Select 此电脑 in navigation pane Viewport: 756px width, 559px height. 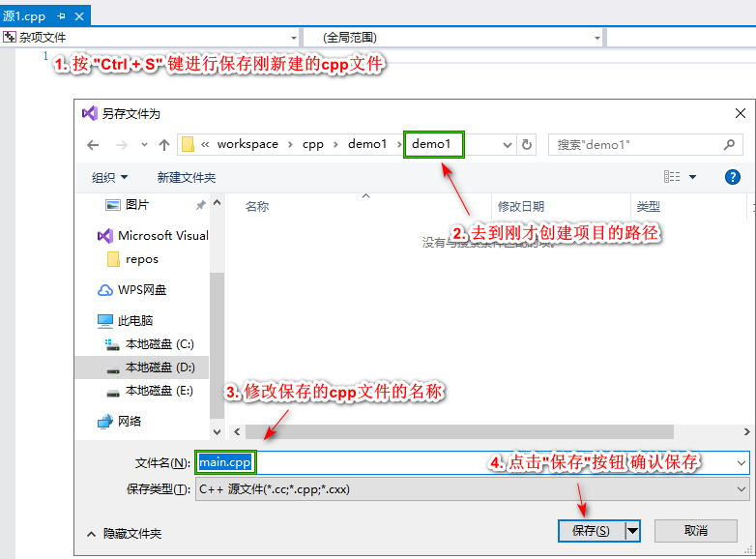click(125, 321)
